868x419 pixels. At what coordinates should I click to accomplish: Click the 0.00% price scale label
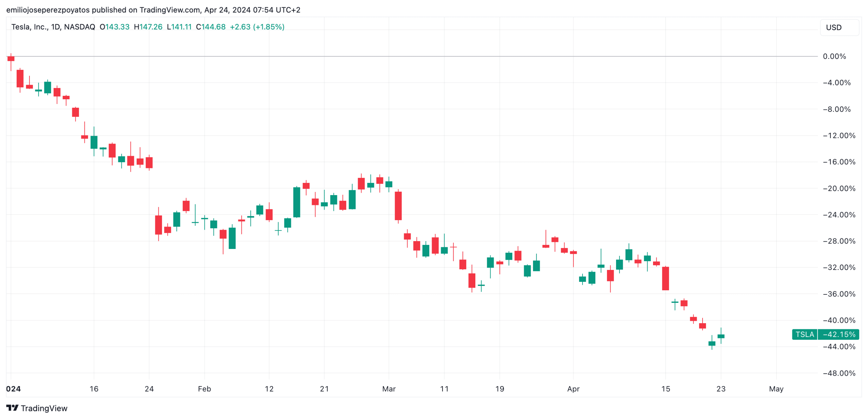[x=834, y=56]
